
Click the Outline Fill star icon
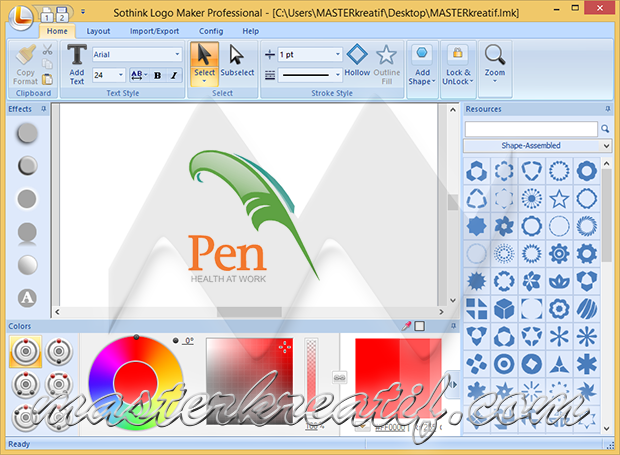coord(386,55)
